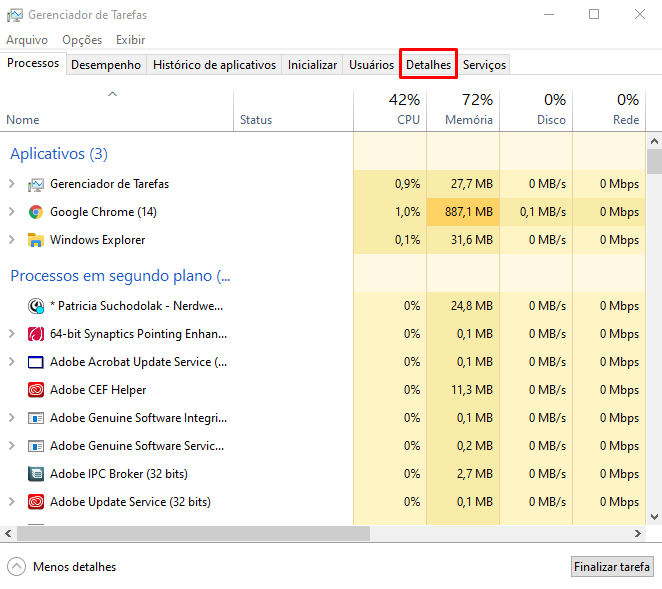Expand the Adobe Update Service (32 bits) row
This screenshot has height=589, width=662.
[x=12, y=502]
